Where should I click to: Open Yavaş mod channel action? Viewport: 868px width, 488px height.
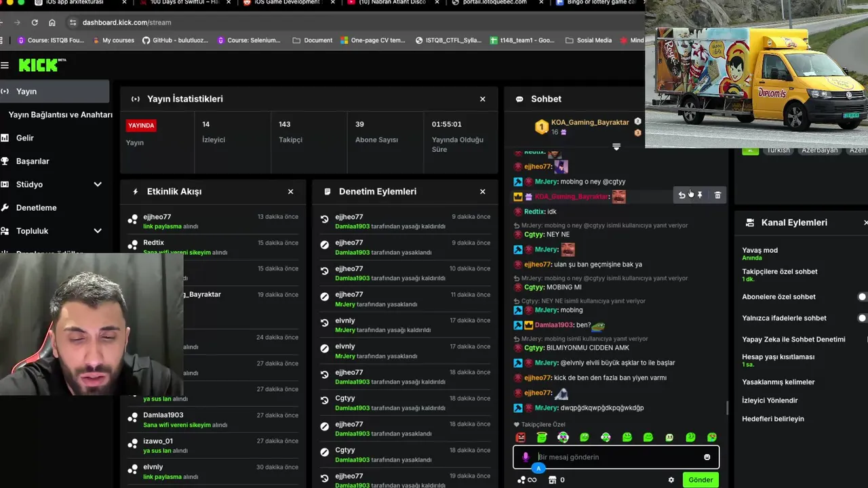[759, 253]
